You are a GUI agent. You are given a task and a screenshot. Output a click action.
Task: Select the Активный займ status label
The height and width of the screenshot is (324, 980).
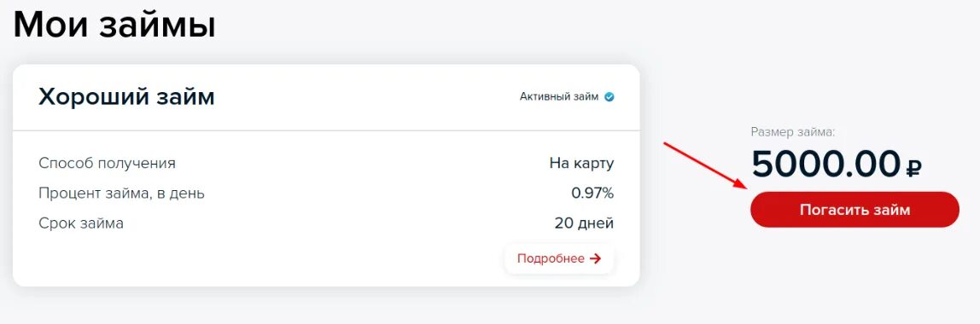coord(559,96)
